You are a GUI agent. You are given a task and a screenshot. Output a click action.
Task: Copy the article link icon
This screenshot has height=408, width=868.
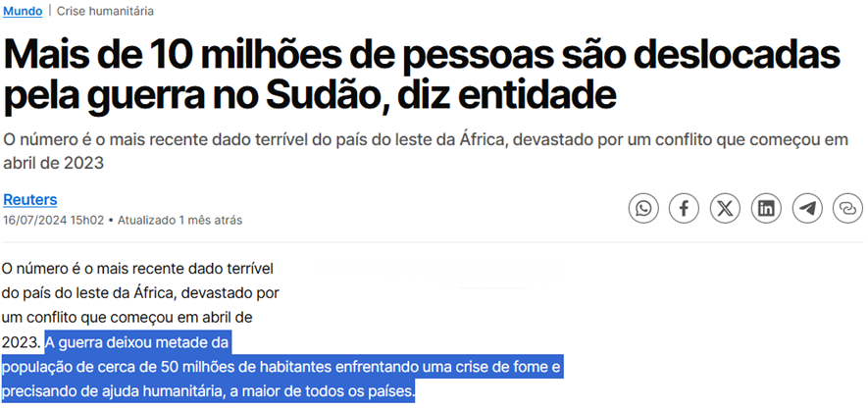[x=847, y=208]
